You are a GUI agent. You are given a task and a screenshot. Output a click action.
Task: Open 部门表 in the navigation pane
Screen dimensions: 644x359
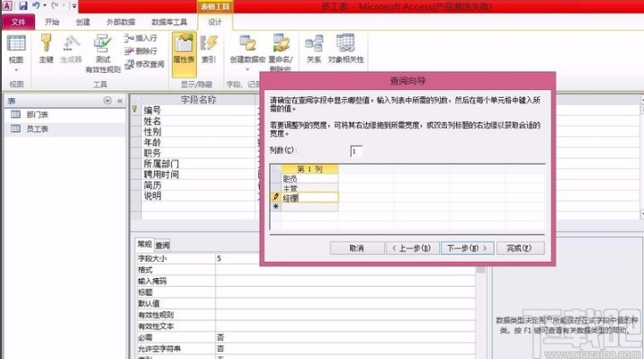tap(37, 114)
